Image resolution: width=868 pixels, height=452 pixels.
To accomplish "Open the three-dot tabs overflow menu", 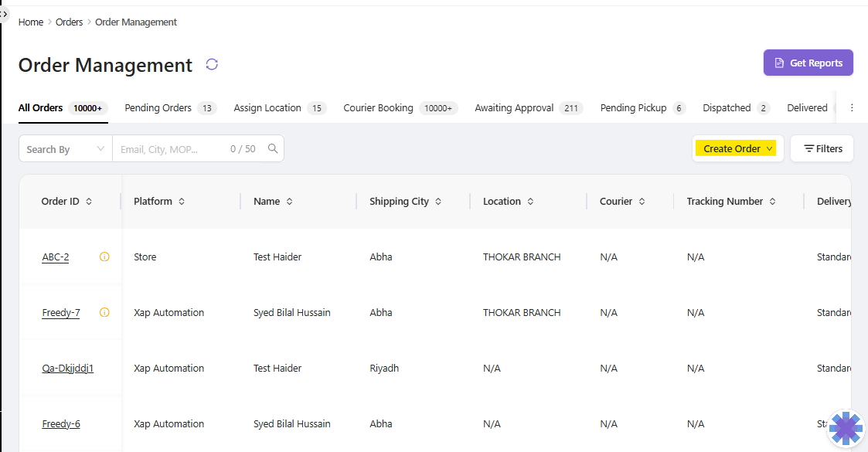I will (852, 108).
